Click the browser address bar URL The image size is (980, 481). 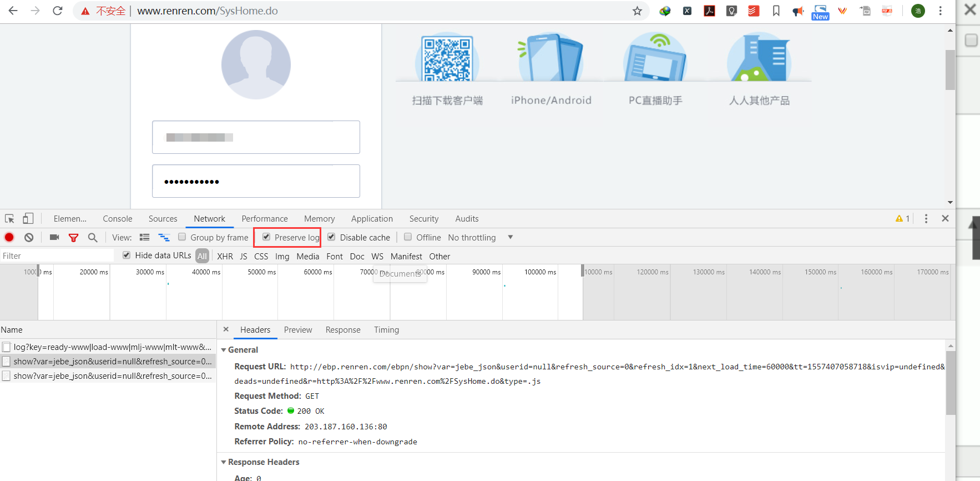(208, 11)
